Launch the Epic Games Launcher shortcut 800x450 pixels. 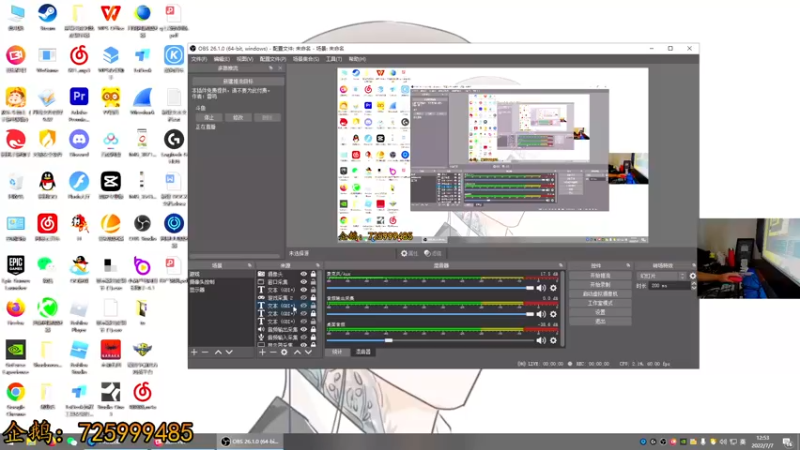click(16, 272)
